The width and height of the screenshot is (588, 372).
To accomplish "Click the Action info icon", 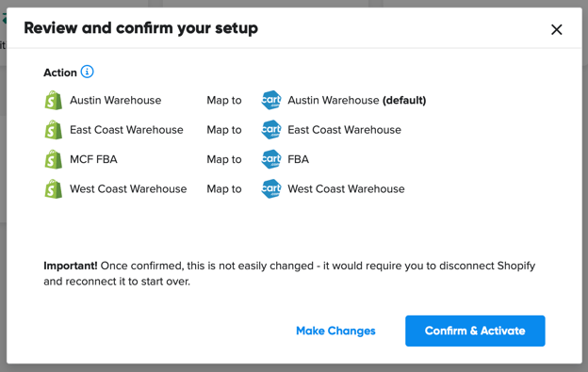I will (88, 72).
